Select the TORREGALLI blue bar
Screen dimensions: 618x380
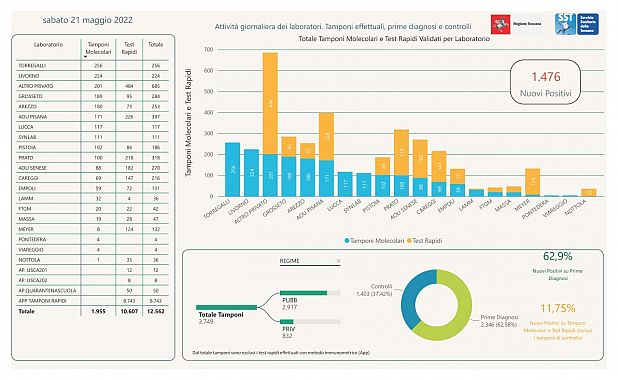pos(233,170)
